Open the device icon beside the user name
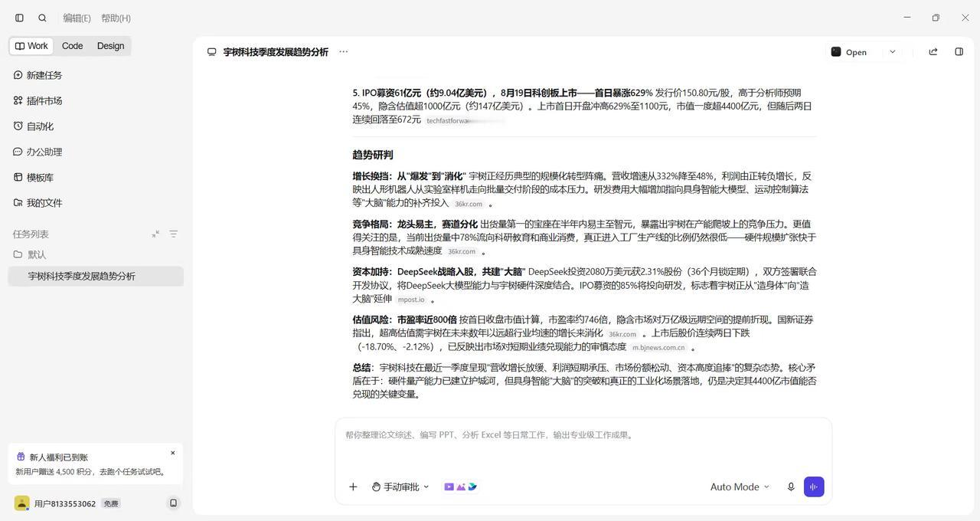Viewport: 980px width, 521px height. [x=173, y=503]
